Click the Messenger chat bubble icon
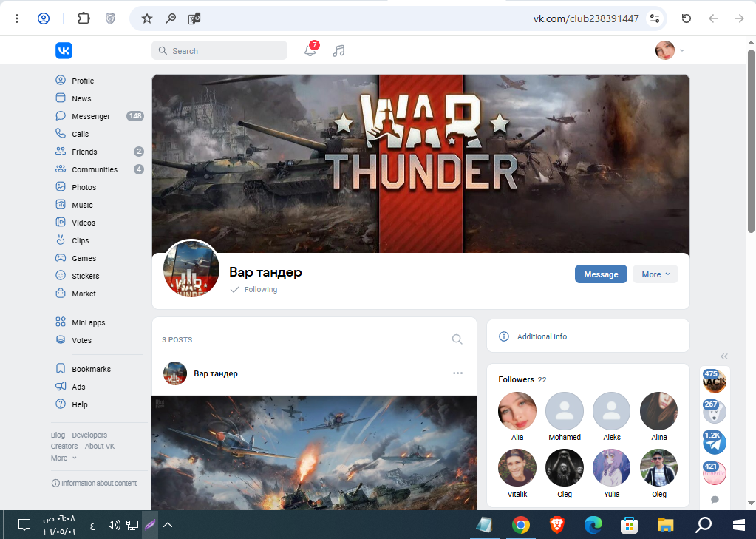This screenshot has height=539, width=756. click(61, 116)
